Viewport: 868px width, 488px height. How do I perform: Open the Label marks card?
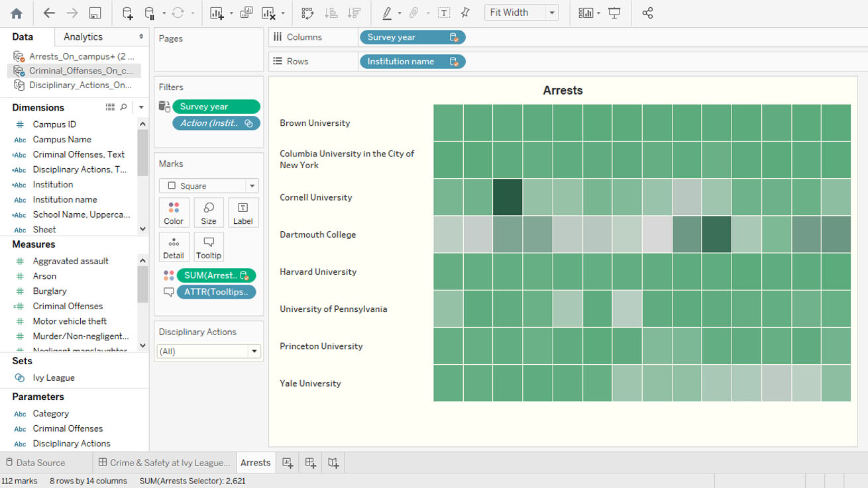pos(243,213)
